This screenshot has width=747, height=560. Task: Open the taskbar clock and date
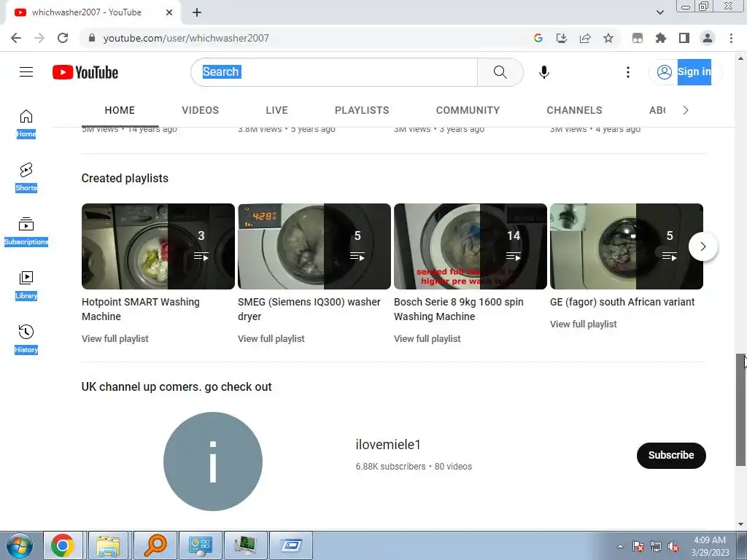(710, 546)
